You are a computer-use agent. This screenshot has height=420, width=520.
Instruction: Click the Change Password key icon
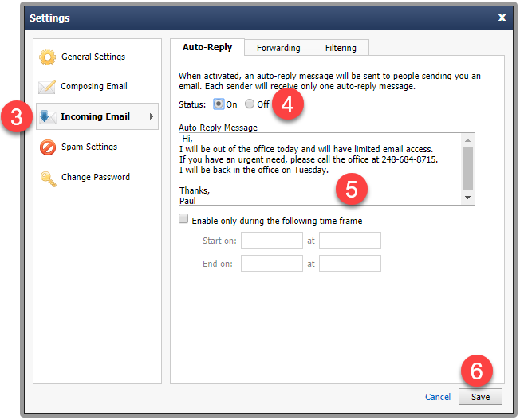[x=48, y=179]
